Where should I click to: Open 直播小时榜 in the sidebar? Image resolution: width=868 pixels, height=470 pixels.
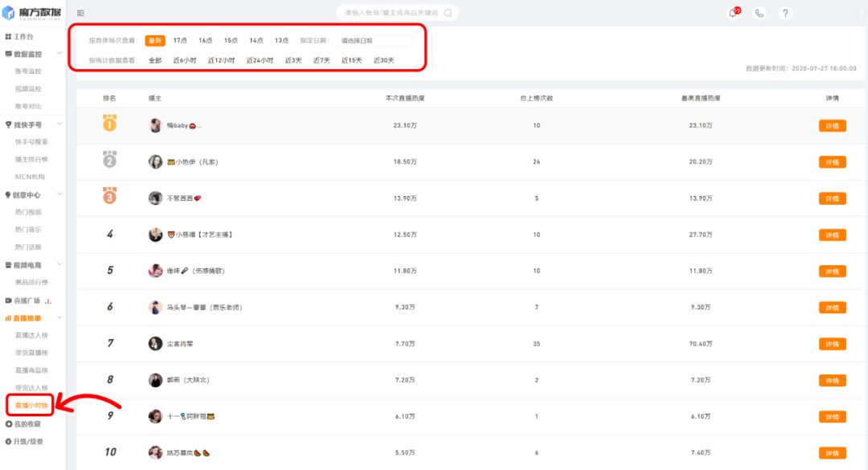pos(31,406)
